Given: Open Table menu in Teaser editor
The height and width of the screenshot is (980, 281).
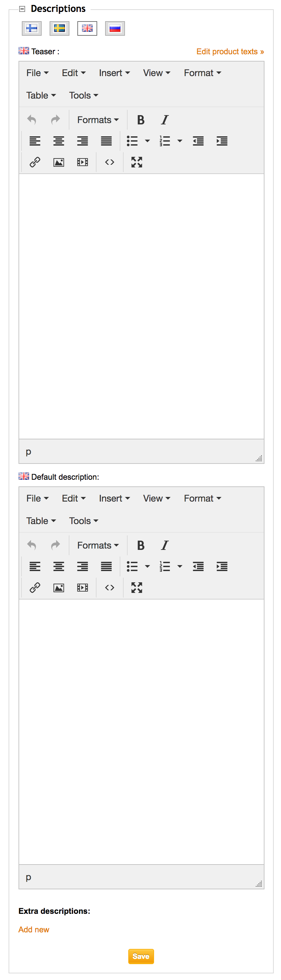Looking at the screenshot, I should (41, 95).
